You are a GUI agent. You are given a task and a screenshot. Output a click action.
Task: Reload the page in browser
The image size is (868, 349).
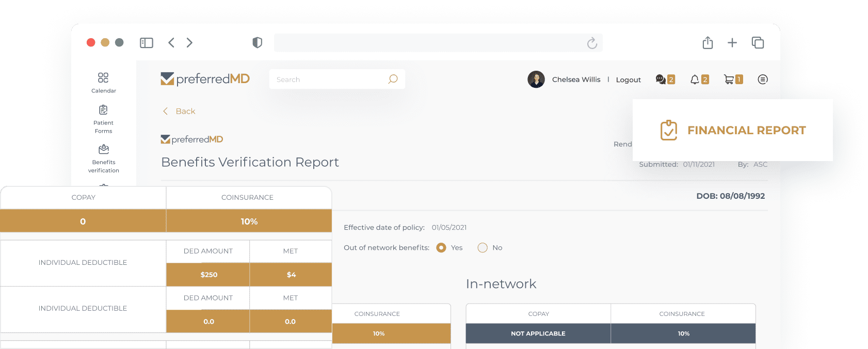592,43
